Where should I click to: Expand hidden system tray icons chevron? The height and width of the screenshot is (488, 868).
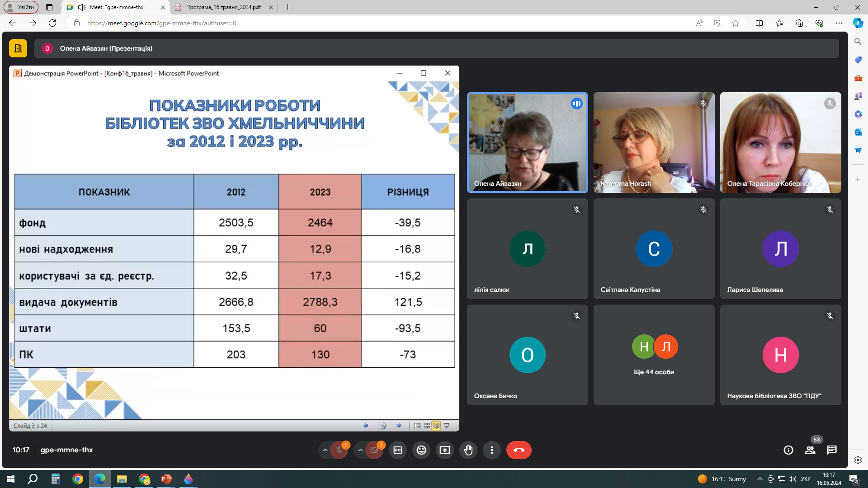[x=760, y=479]
